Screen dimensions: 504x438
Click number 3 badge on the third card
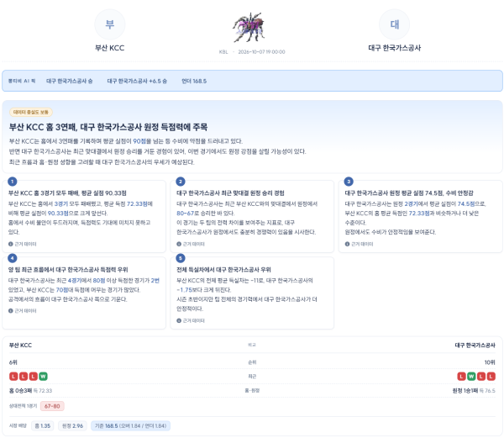(x=349, y=182)
